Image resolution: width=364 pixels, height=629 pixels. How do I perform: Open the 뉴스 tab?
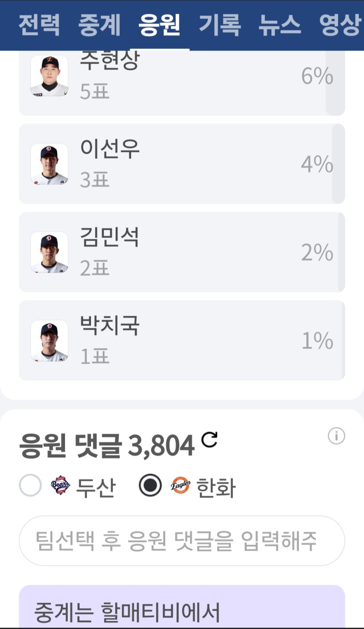[279, 25]
